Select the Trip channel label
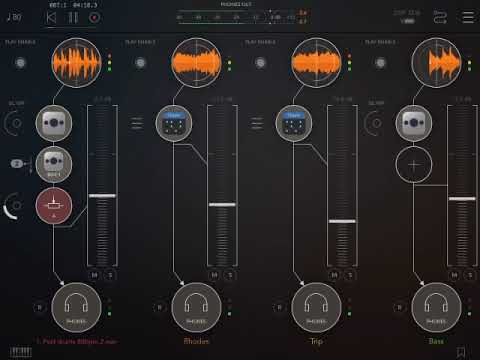 click(x=316, y=341)
